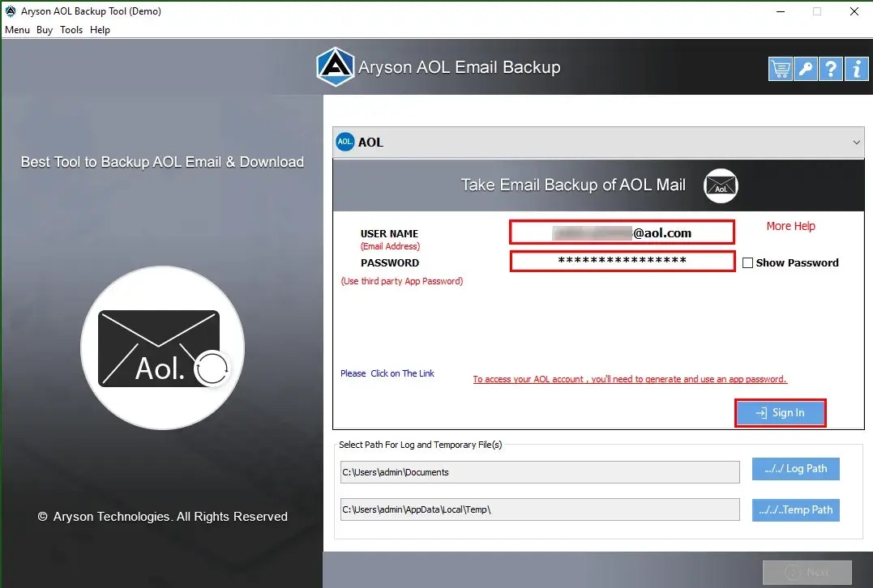This screenshot has width=873, height=588.
Task: Click the AOL envelope icon beside the heading
Action: point(721,185)
